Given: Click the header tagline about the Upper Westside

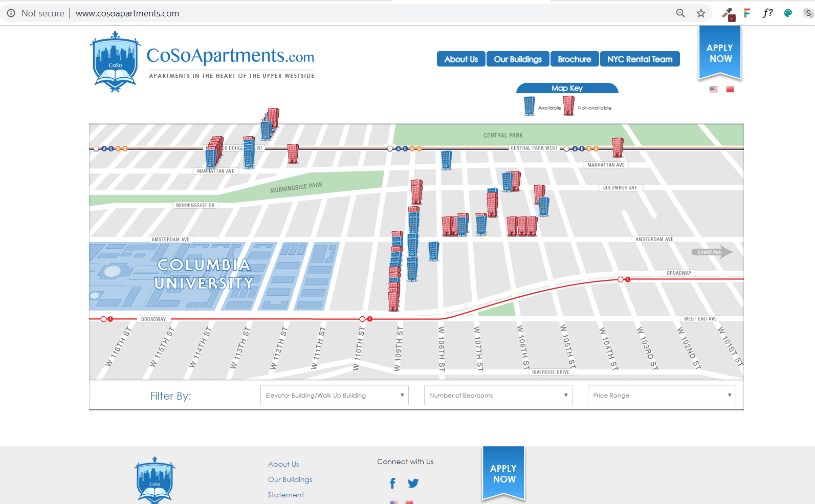Looking at the screenshot, I should (232, 76).
